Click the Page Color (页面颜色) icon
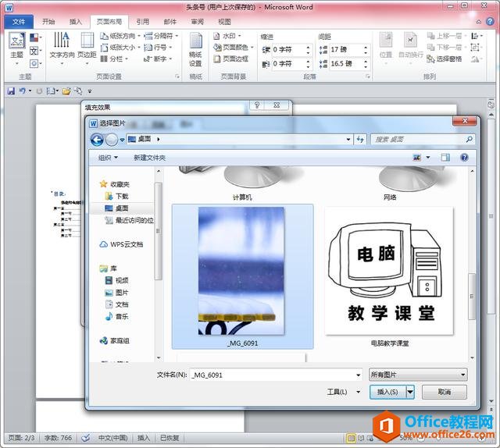 coord(234,48)
